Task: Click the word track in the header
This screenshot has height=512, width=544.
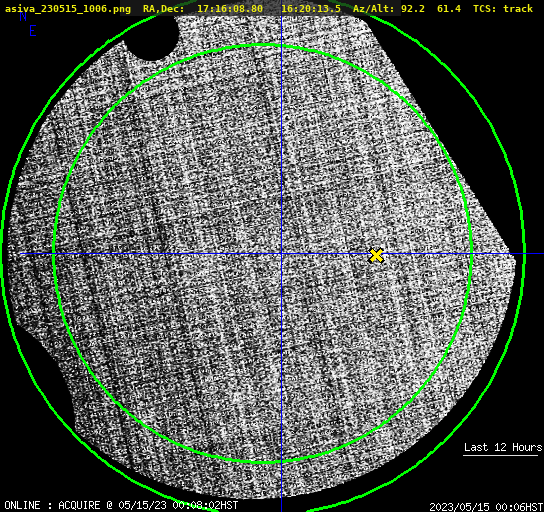Action: pyautogui.click(x=518, y=9)
